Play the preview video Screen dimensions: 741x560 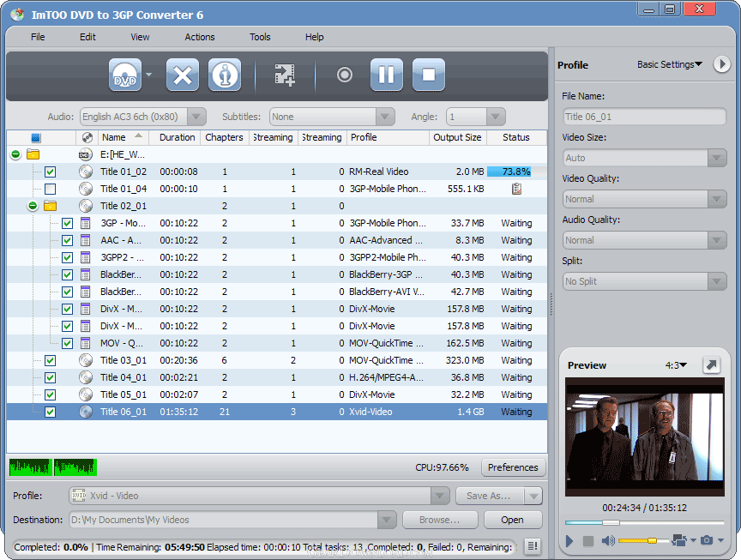[569, 540]
